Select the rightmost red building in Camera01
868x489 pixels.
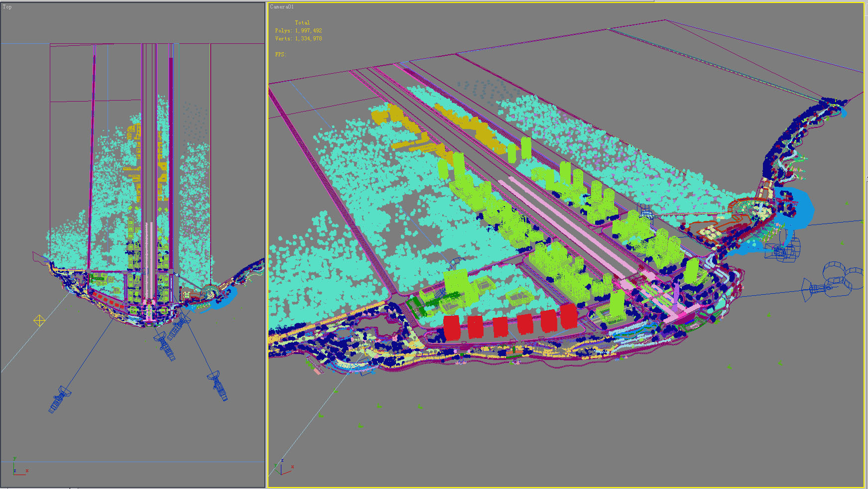[x=569, y=316]
